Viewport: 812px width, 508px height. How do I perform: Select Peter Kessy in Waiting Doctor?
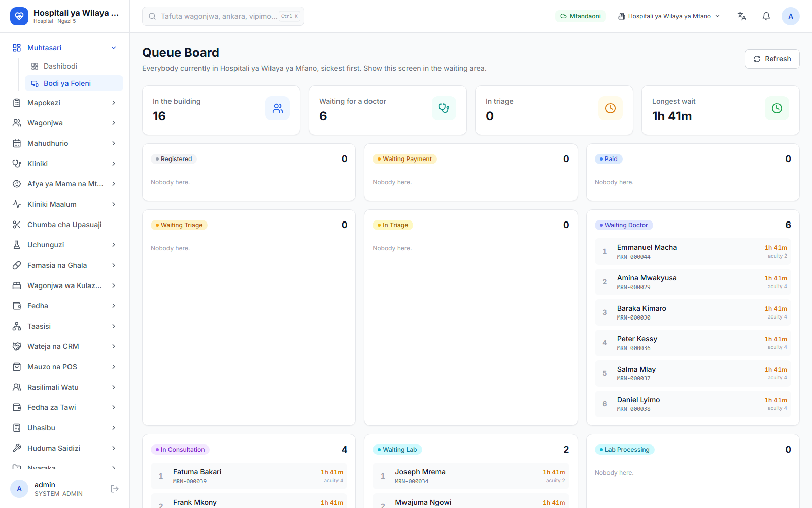693,343
